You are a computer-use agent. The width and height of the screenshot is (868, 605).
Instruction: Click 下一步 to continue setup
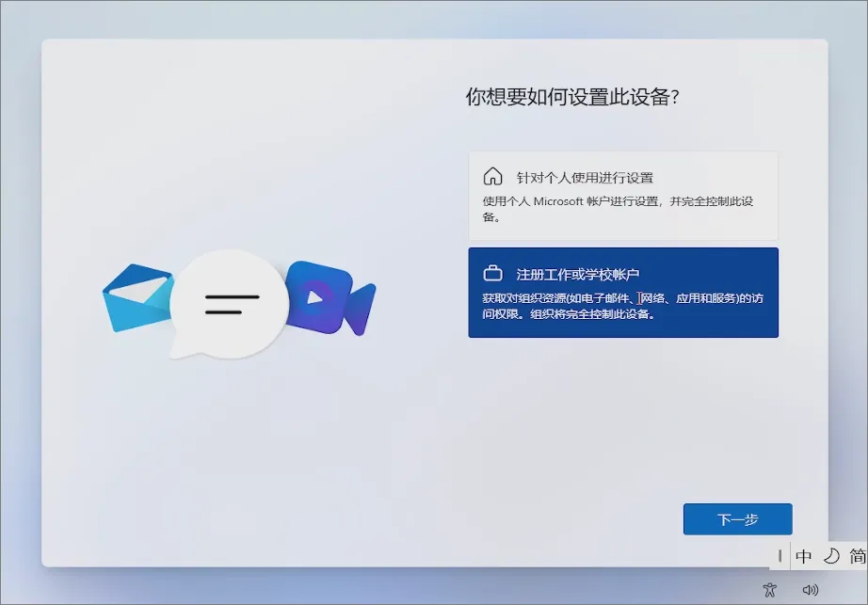[737, 518]
